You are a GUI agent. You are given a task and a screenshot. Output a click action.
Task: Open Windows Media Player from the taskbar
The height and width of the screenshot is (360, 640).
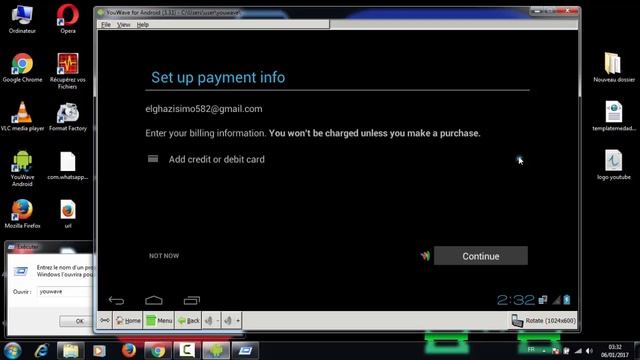(x=99, y=351)
